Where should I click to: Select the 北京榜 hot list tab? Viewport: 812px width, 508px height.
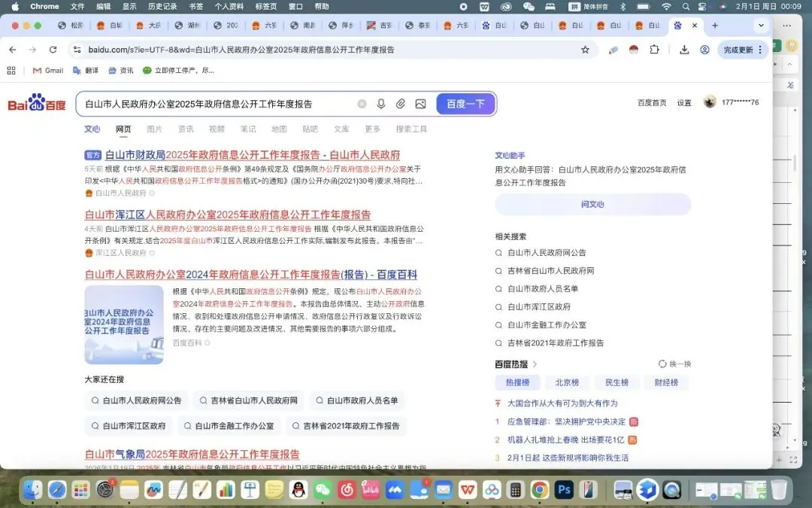click(x=567, y=382)
